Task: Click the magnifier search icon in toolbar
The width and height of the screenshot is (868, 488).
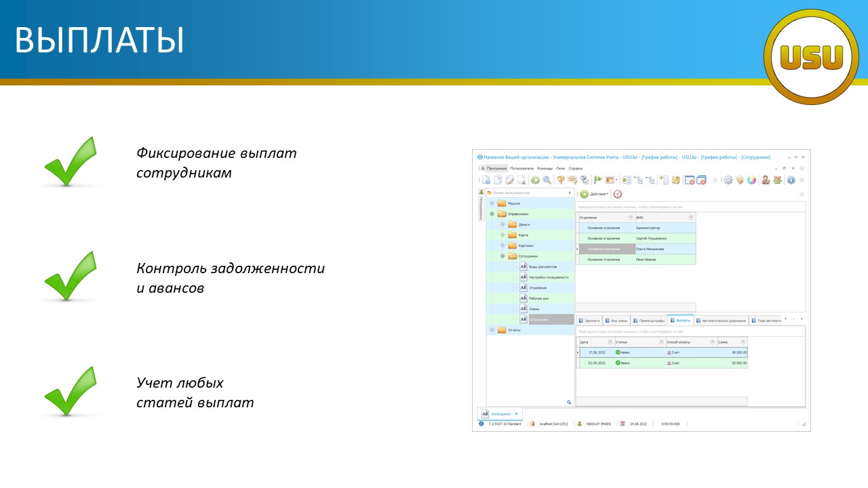Action: [x=547, y=180]
